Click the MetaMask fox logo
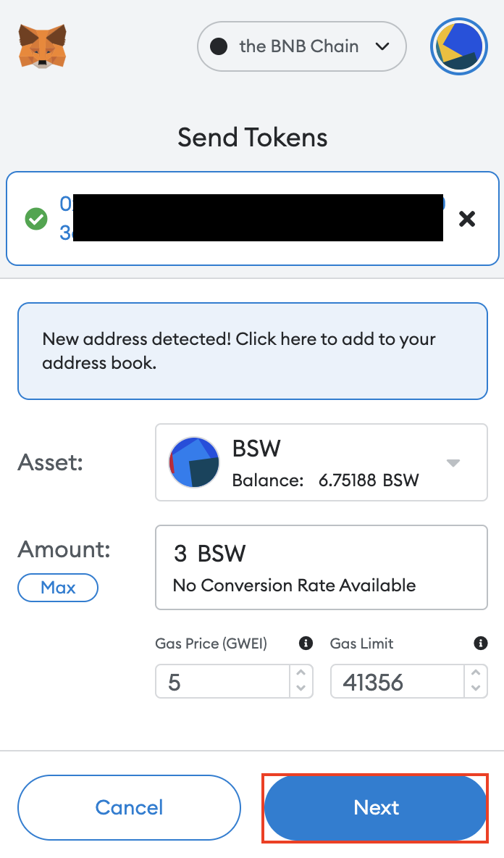 (x=42, y=46)
